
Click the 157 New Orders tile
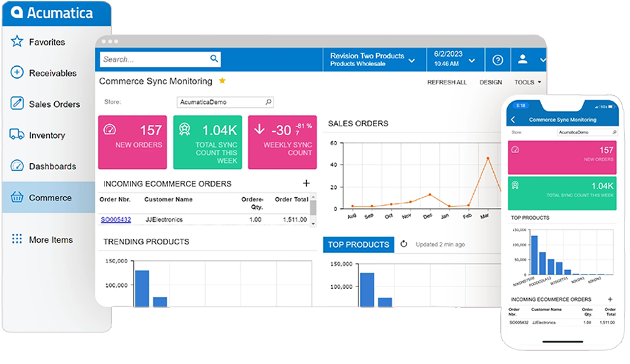click(132, 142)
